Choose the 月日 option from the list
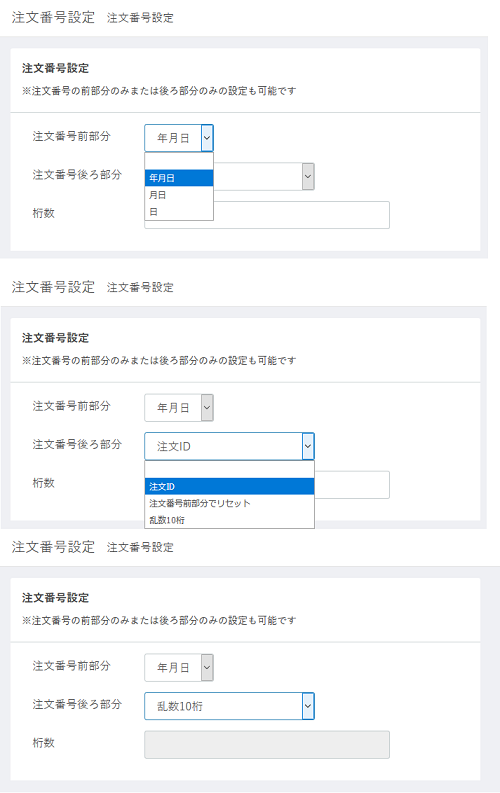Screen dimensions: 500x793 (179, 195)
